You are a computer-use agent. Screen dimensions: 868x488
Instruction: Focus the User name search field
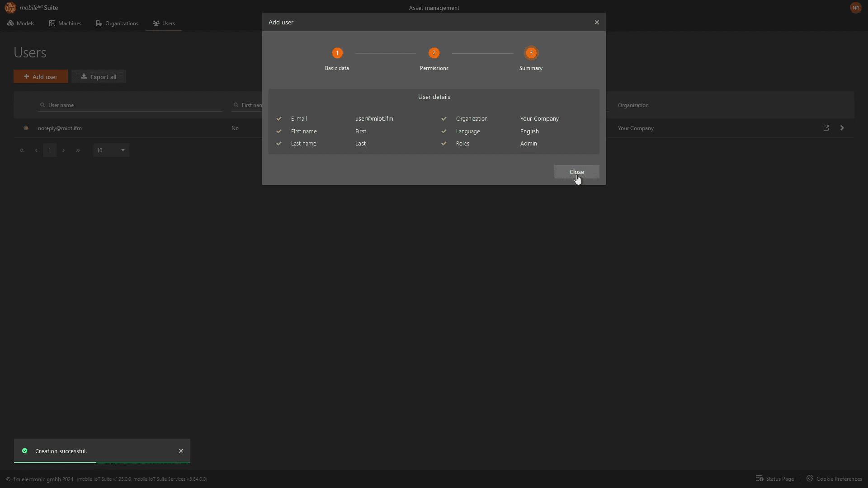[x=131, y=105]
